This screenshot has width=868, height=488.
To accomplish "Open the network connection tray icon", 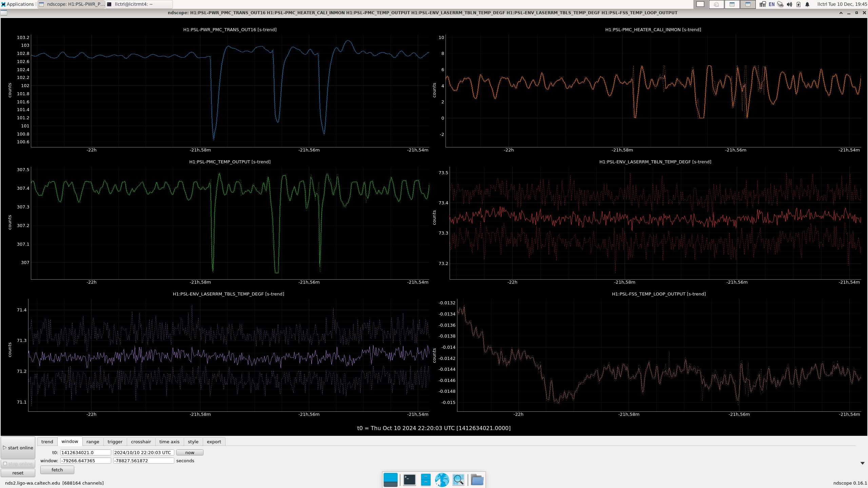I will click(x=780, y=4).
